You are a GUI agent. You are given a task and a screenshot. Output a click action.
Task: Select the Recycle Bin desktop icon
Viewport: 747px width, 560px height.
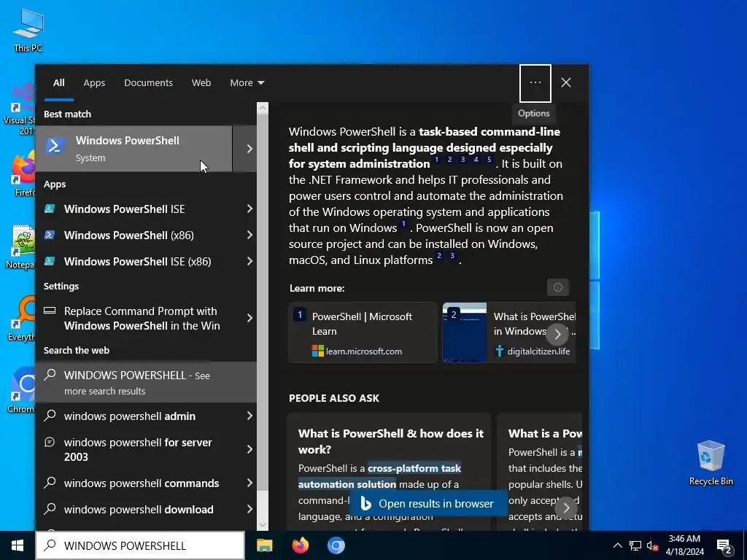711,463
